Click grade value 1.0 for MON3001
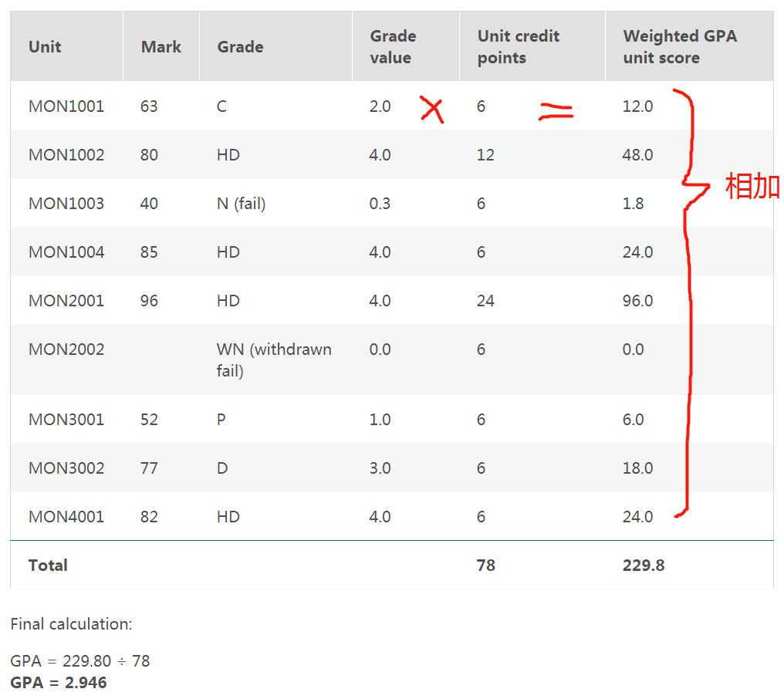The image size is (784, 699). click(380, 420)
